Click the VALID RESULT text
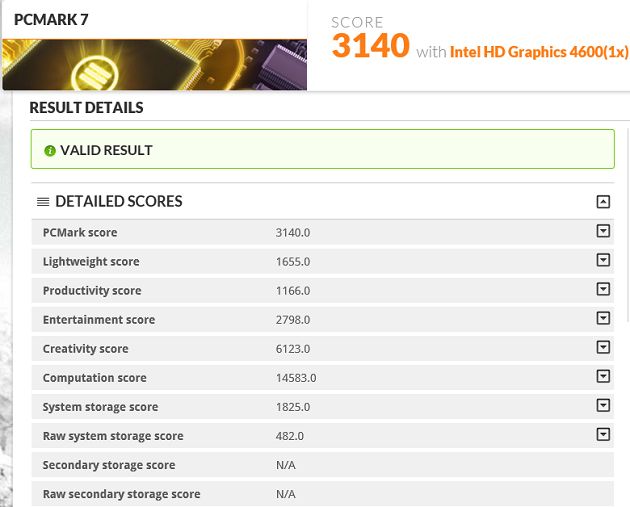The image size is (630, 507). coord(106,150)
